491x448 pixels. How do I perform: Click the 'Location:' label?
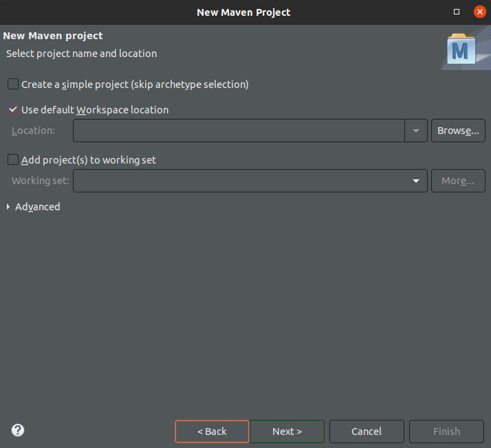click(33, 131)
